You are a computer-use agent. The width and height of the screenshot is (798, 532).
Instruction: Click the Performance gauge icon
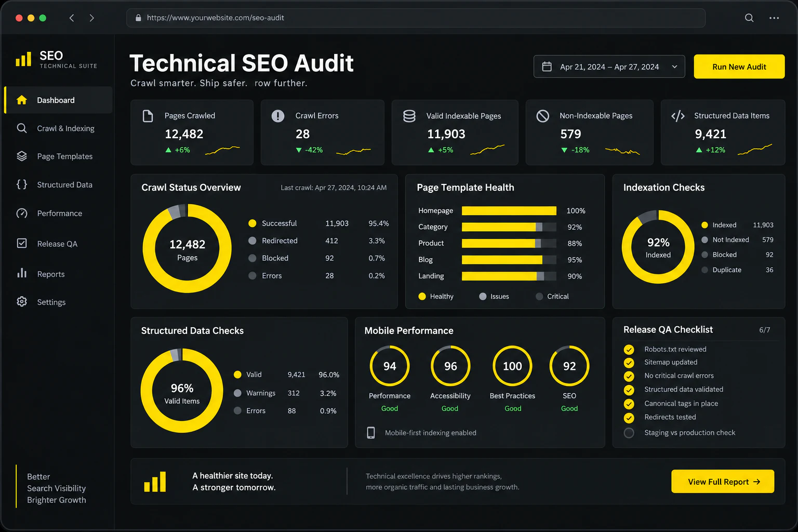[x=22, y=213]
